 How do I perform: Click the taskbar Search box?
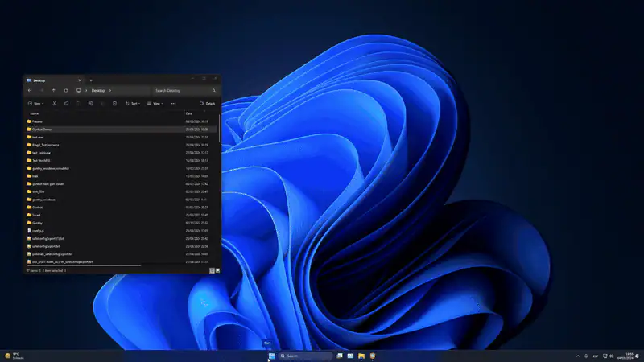(x=305, y=356)
